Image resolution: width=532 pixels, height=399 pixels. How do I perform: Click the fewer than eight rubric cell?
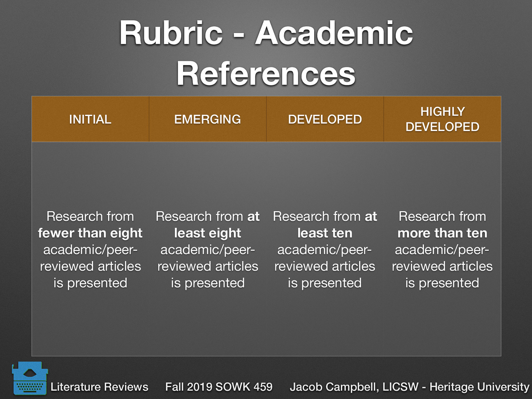(90, 249)
